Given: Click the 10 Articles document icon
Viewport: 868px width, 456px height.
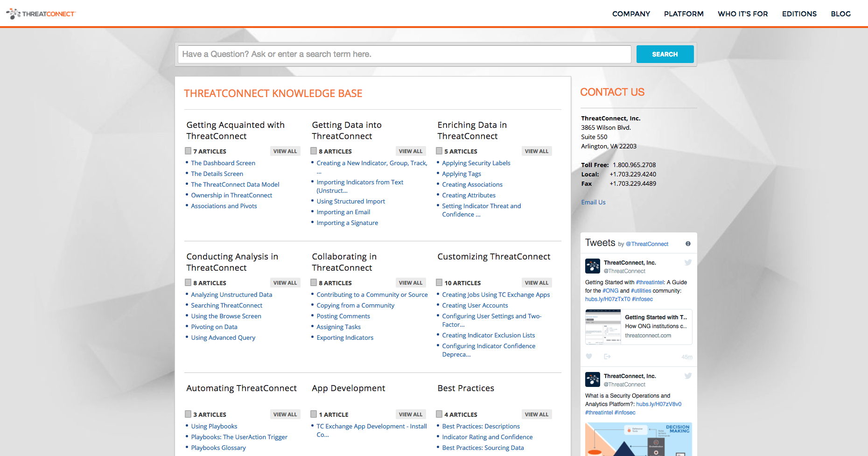Looking at the screenshot, I should pyautogui.click(x=439, y=282).
